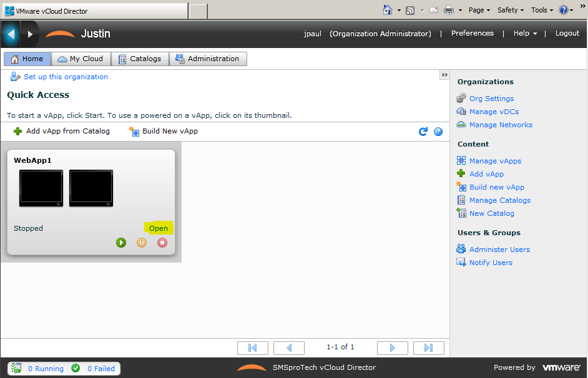Click the blue refresh icon
This screenshot has width=588, height=378.
point(423,132)
